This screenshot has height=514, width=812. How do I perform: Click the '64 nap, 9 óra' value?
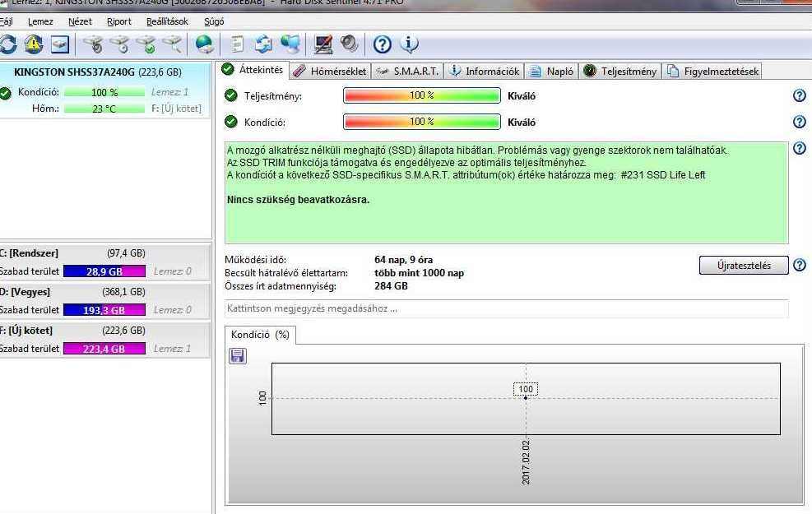[x=403, y=260]
